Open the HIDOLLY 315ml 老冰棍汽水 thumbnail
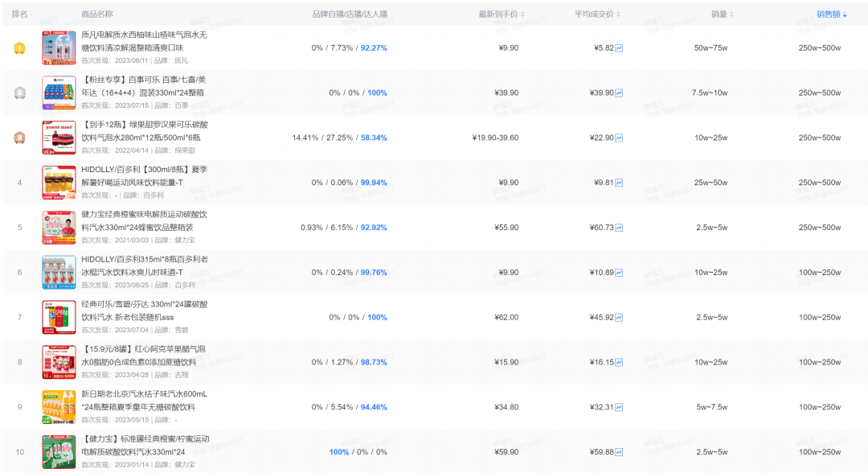868x473 pixels. click(x=59, y=272)
